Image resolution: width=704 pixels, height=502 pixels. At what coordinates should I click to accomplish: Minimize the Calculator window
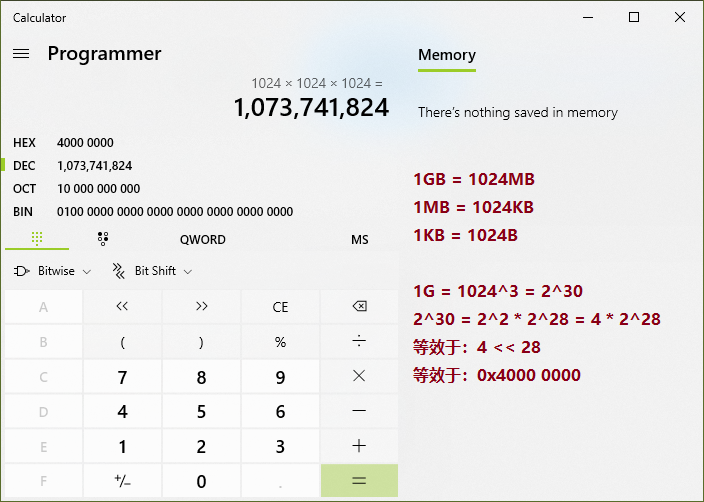click(588, 18)
